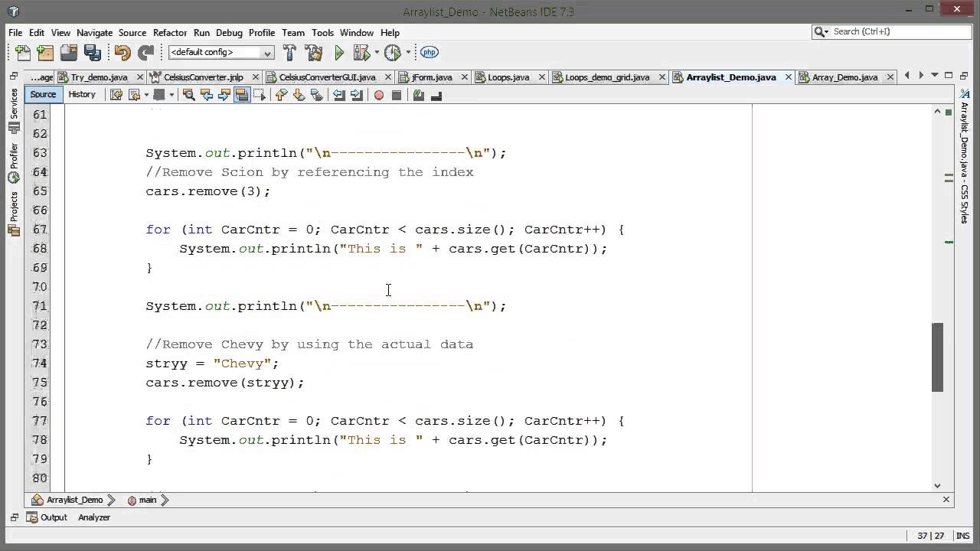The image size is (980, 551).
Task: Click Stop Macro Recording square icon
Action: click(396, 95)
